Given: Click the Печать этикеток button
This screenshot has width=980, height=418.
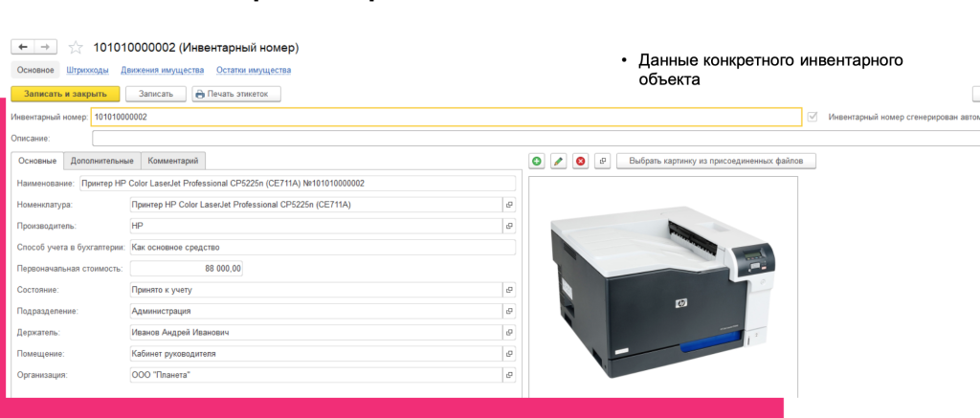Looking at the screenshot, I should [x=236, y=94].
